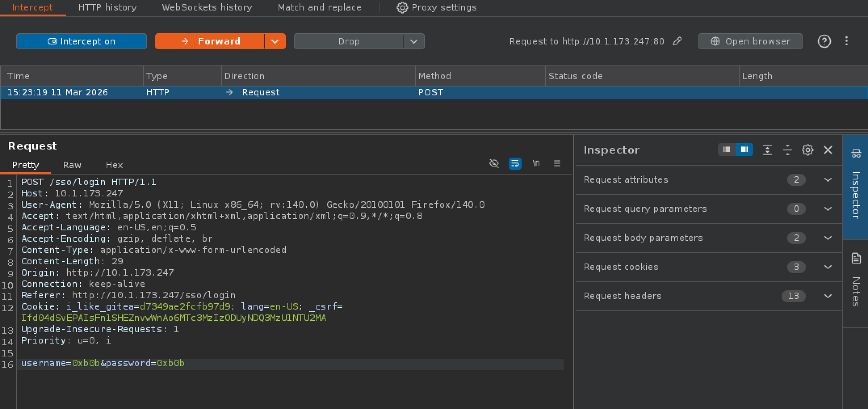Toggle hide non-printable characters eye icon
868x409 pixels.
[494, 163]
